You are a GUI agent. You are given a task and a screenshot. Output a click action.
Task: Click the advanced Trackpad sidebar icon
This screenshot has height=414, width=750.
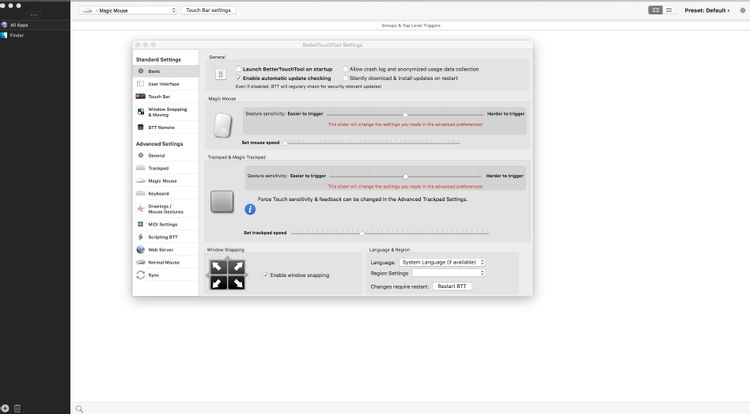141,168
